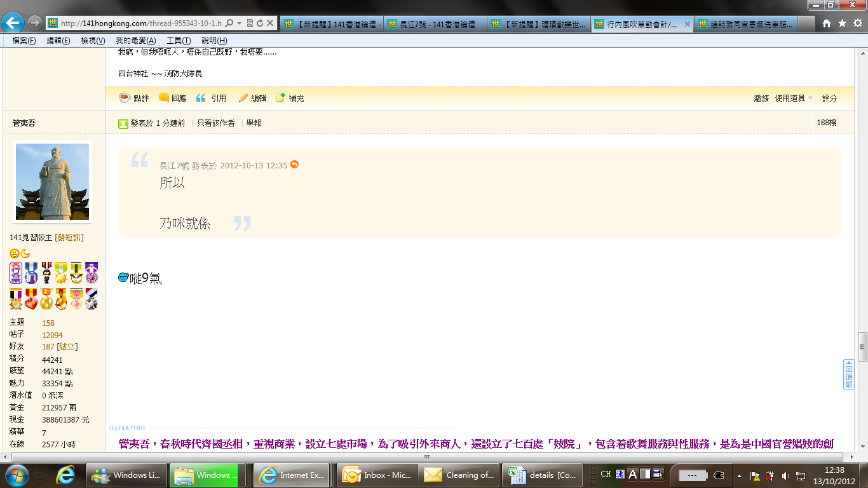Expand the hidden icons arrow in system tray
This screenshot has height=488, width=868.
[738, 475]
